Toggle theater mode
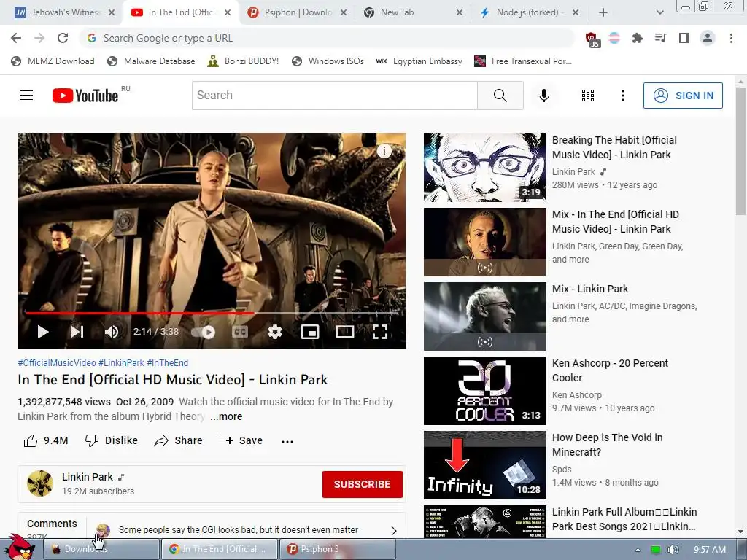Image resolution: width=747 pixels, height=560 pixels. coord(344,332)
